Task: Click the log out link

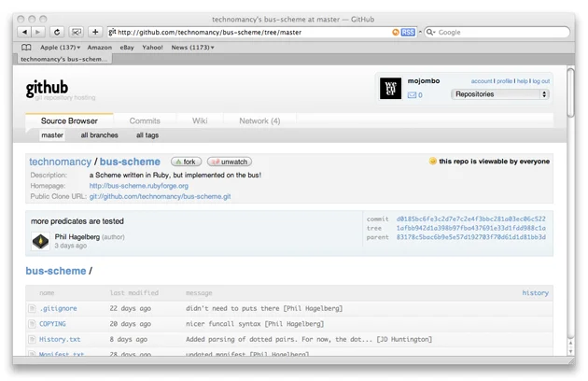Action: pyautogui.click(x=541, y=81)
